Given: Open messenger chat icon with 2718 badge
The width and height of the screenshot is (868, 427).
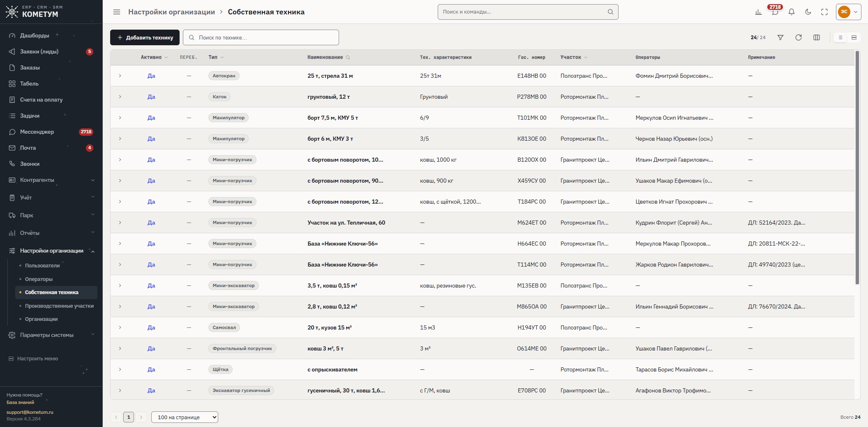Looking at the screenshot, I should coord(775,12).
